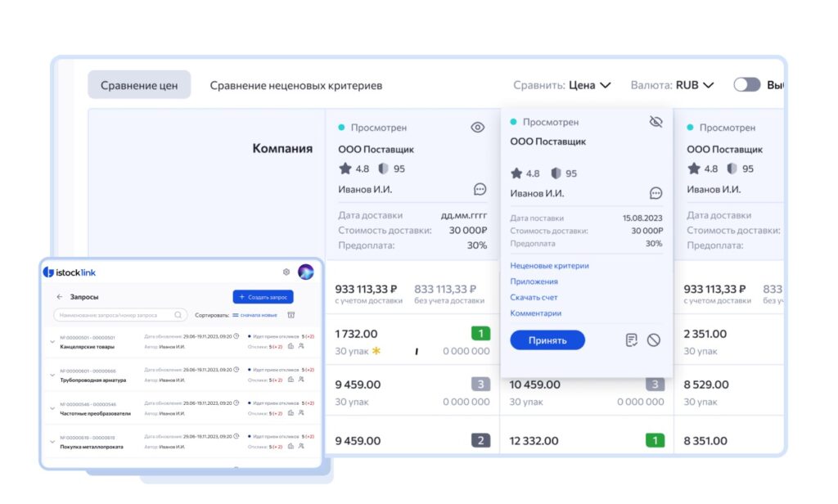The width and height of the screenshot is (838, 504).
Task: Click the request name search field
Action: [x=120, y=315]
